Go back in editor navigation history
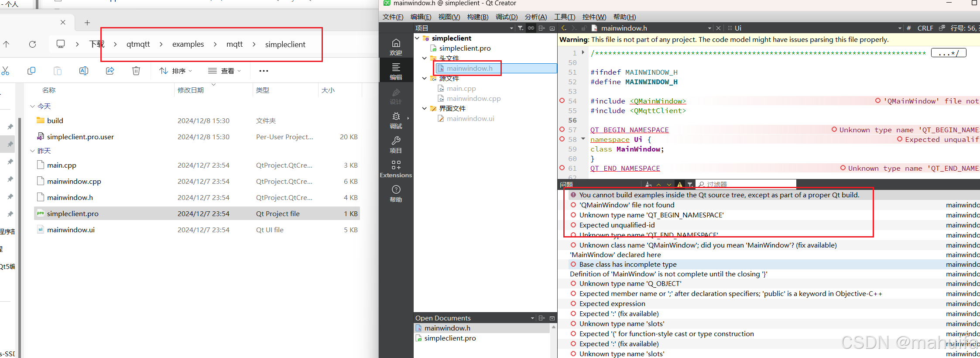980x358 pixels. (x=564, y=28)
